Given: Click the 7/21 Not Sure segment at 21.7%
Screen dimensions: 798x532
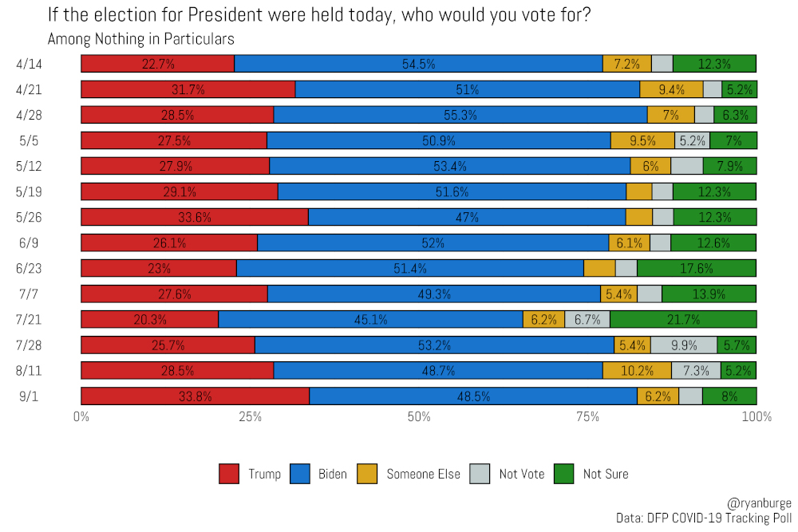Looking at the screenshot, I should [684, 319].
